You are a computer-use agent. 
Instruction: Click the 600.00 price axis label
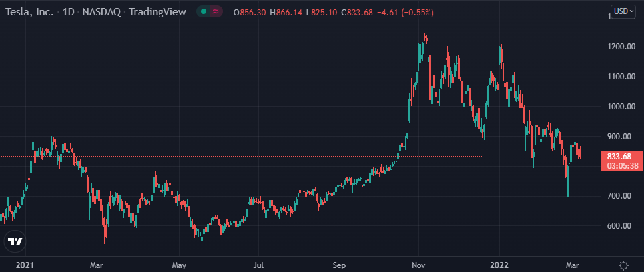point(619,225)
